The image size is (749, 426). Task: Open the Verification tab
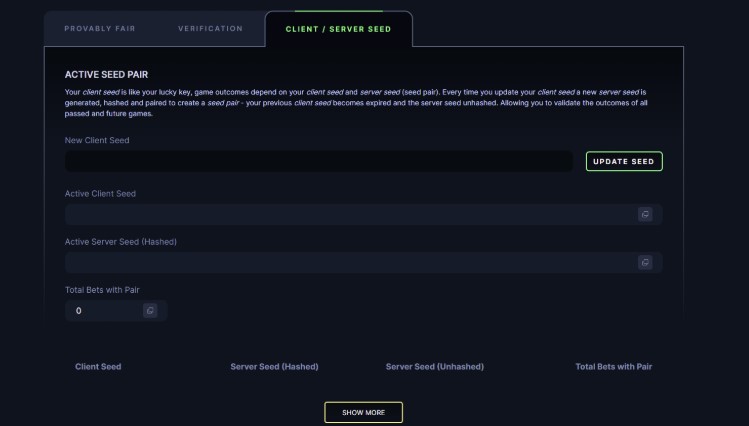click(211, 29)
